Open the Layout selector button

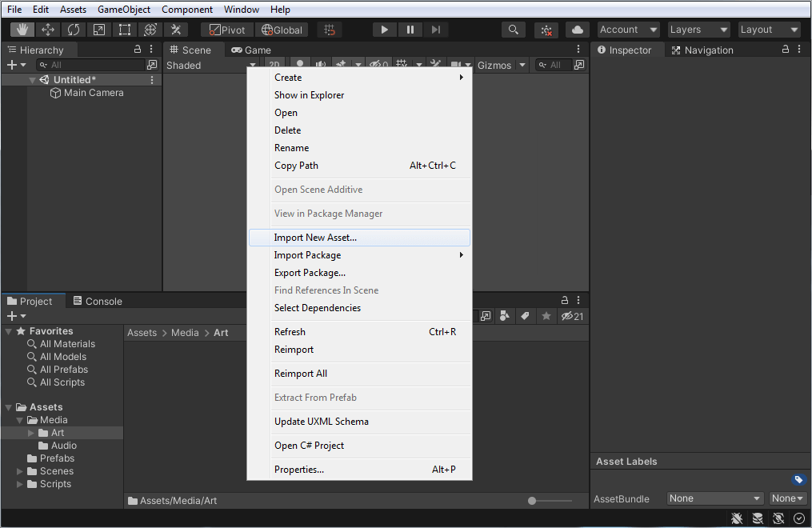768,29
